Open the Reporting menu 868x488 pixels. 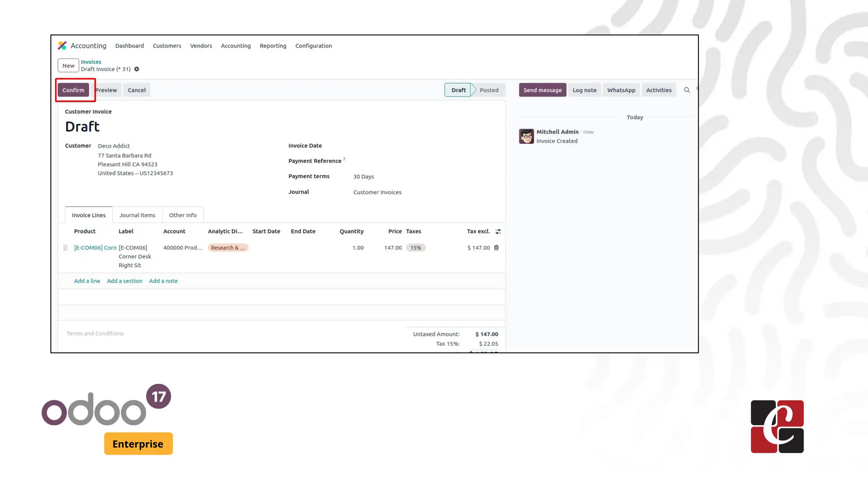coord(273,46)
